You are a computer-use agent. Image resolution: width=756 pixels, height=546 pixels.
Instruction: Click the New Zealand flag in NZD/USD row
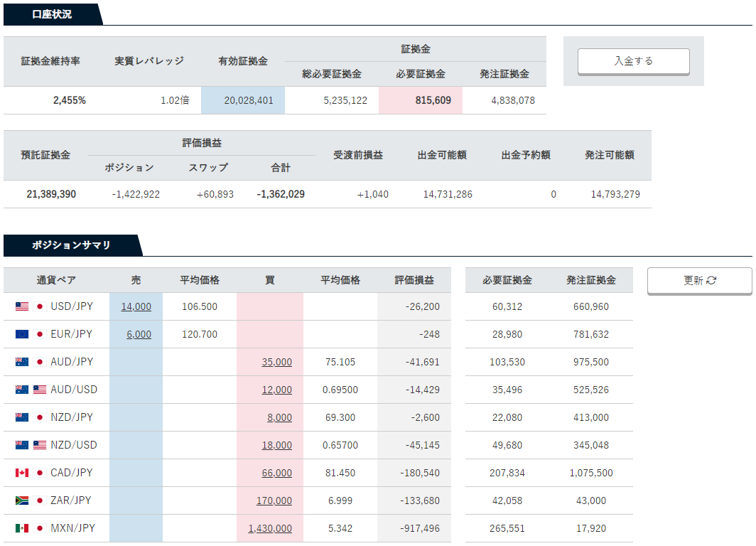pos(22,445)
